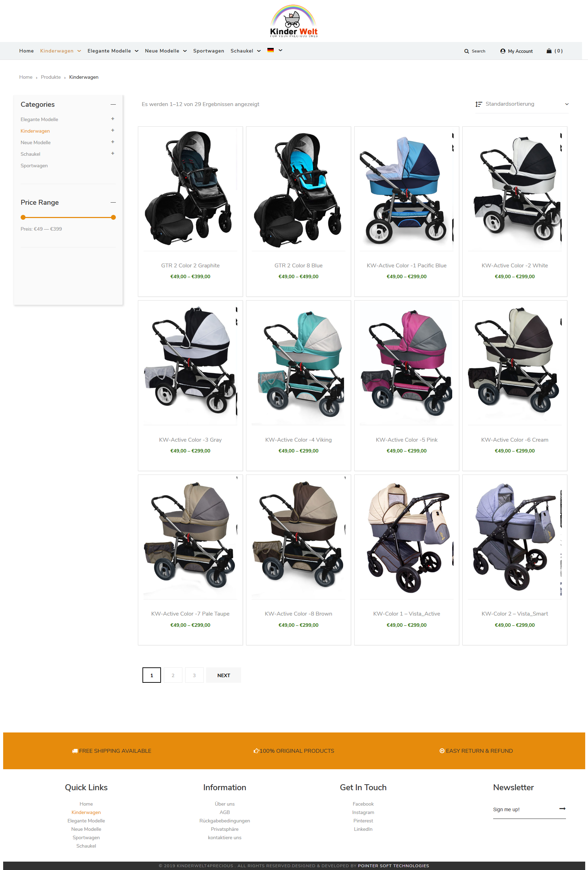Go to Home in navigation bar
Image resolution: width=588 pixels, height=870 pixels.
[x=26, y=51]
